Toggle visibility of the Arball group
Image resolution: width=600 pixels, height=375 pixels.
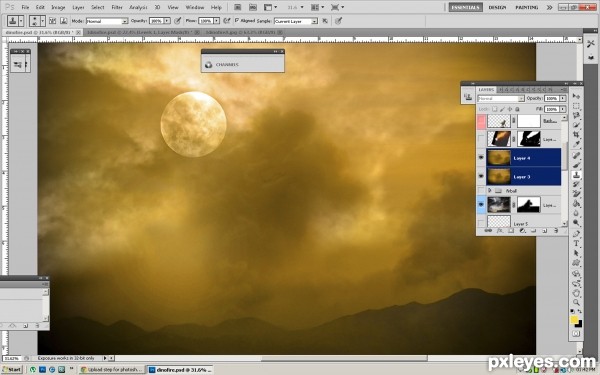[481, 190]
